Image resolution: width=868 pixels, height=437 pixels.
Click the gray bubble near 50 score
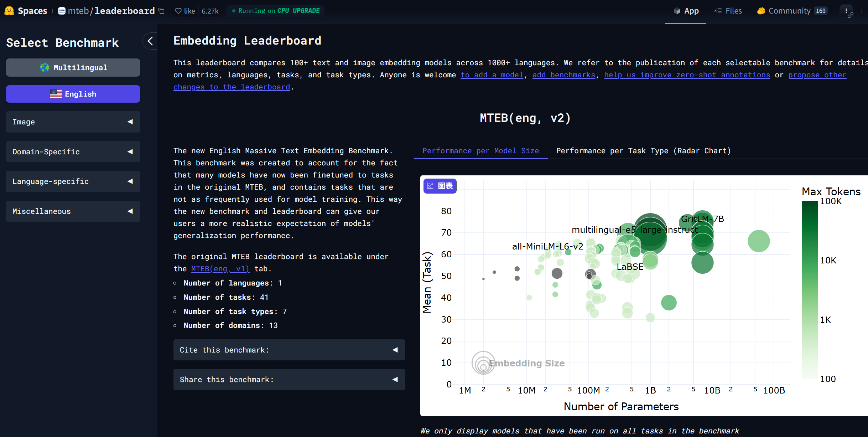tap(557, 273)
